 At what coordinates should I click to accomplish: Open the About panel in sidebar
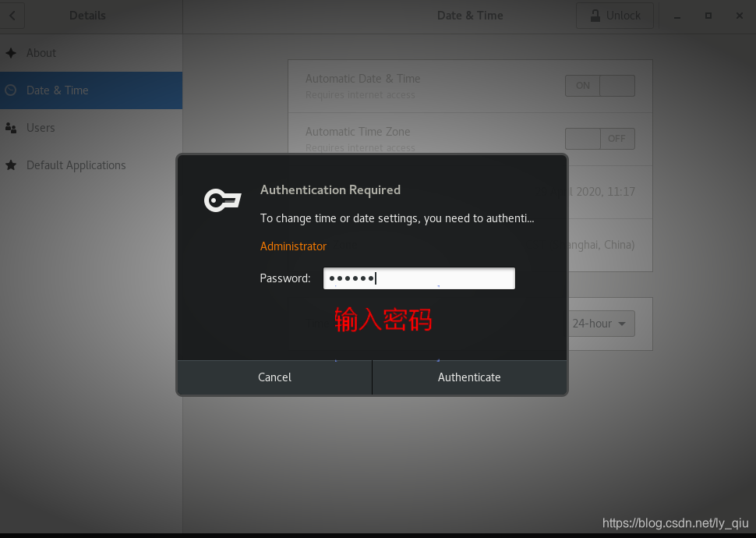(91, 53)
